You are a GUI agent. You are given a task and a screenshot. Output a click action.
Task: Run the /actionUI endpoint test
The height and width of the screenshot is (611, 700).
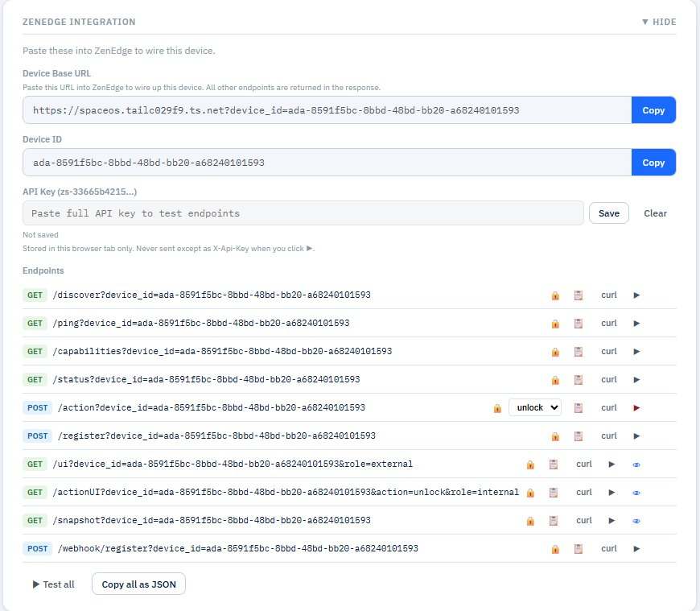coord(611,493)
